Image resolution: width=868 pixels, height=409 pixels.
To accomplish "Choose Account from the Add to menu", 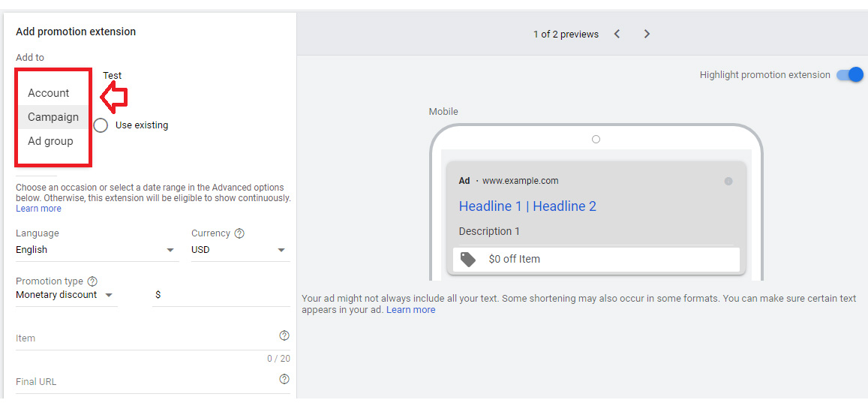I will (x=53, y=93).
